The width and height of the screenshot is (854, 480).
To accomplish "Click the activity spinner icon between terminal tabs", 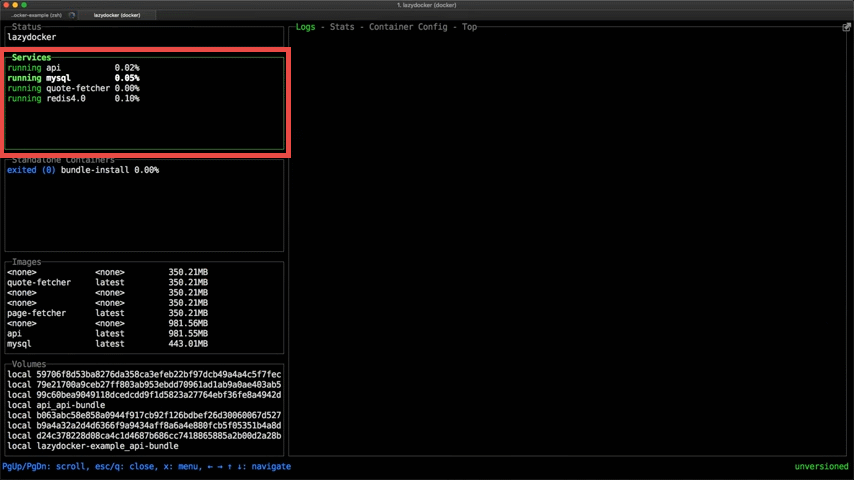I will [72, 15].
